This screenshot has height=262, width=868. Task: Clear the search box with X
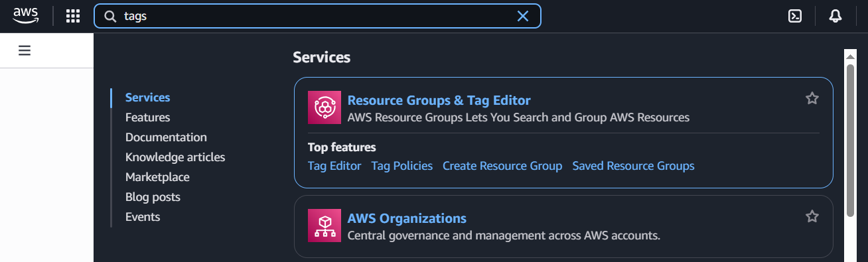coord(523,17)
